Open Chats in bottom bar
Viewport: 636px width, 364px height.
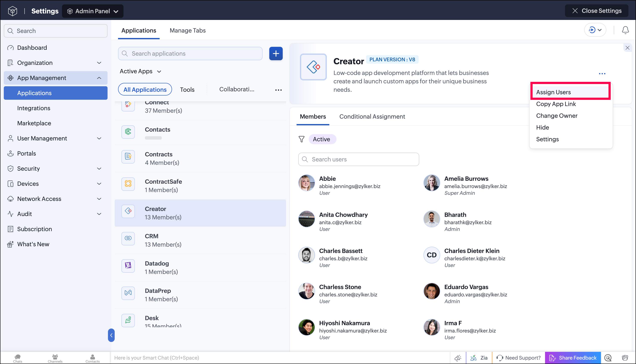(17, 358)
